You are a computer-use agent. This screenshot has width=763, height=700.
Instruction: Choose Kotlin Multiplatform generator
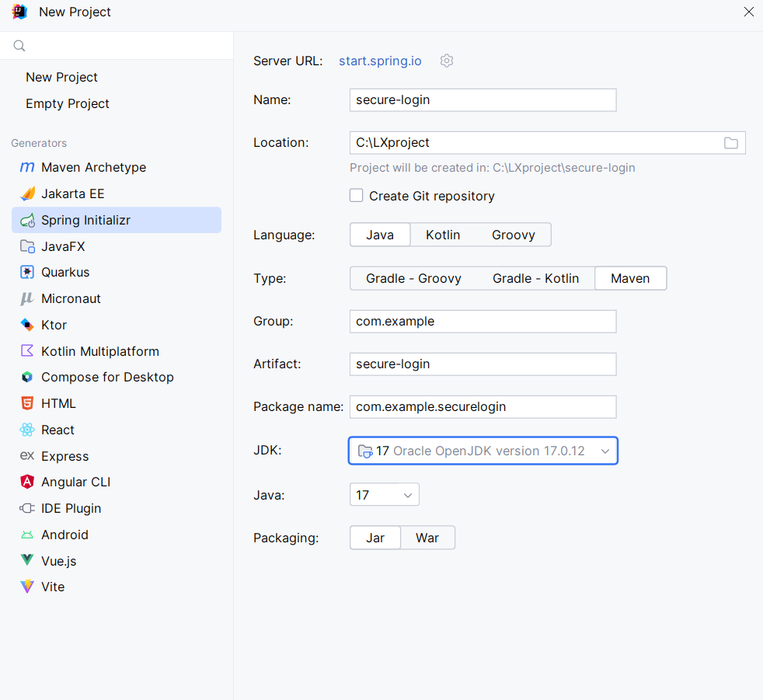100,351
